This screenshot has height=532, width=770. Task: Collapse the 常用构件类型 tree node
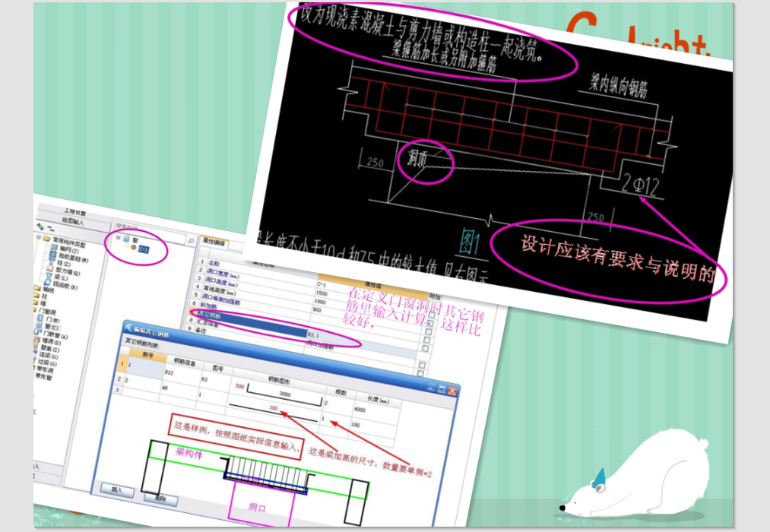point(39,237)
